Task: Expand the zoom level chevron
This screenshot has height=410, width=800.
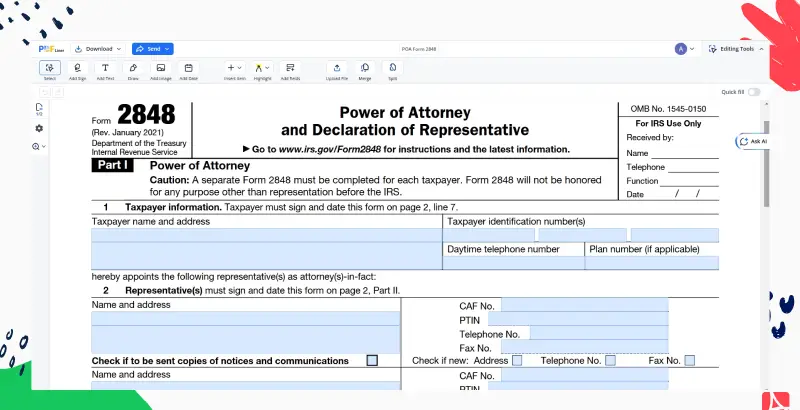Action: 44,146
